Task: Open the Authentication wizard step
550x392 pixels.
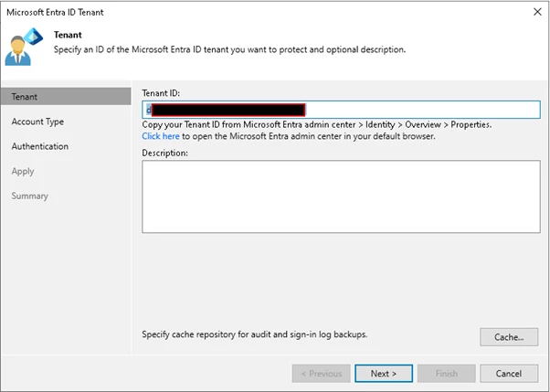Action: tap(39, 146)
